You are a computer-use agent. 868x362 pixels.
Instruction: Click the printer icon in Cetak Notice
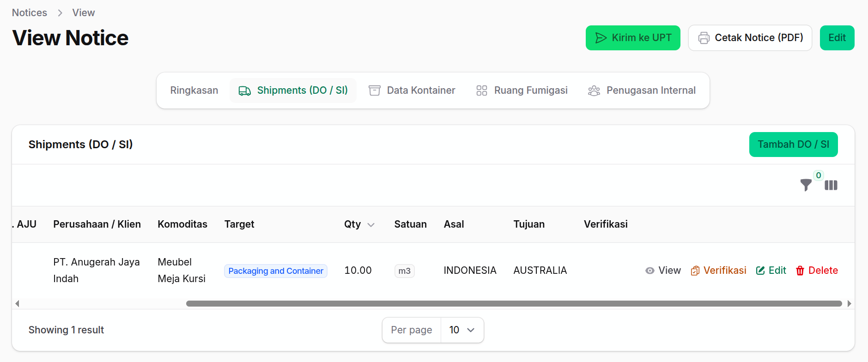coord(704,38)
